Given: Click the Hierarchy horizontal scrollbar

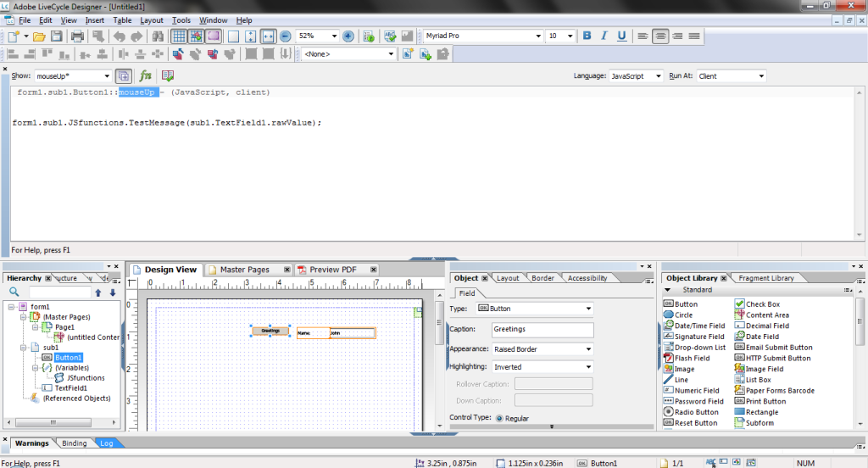Looking at the screenshot, I should coord(53,422).
